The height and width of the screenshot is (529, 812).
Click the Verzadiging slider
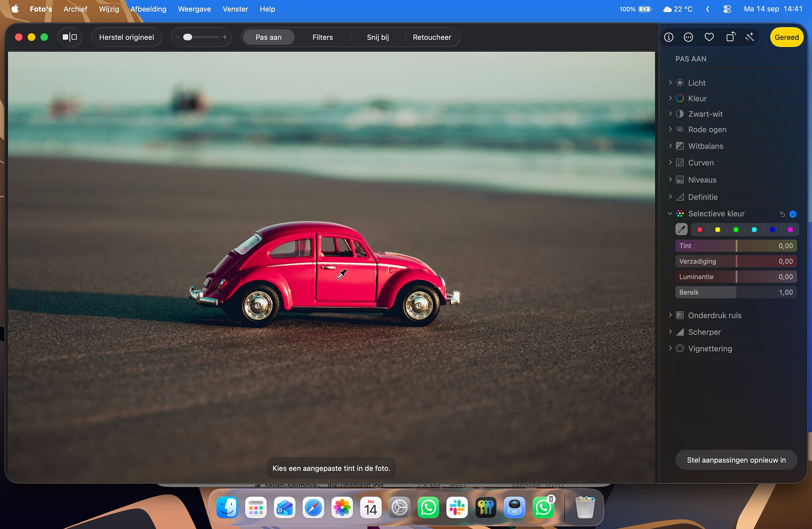pos(736,261)
